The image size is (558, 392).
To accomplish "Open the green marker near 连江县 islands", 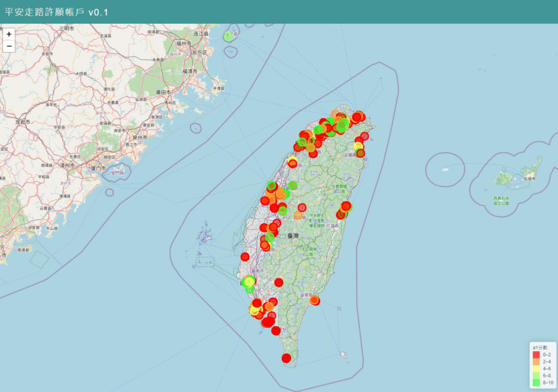I will (228, 36).
